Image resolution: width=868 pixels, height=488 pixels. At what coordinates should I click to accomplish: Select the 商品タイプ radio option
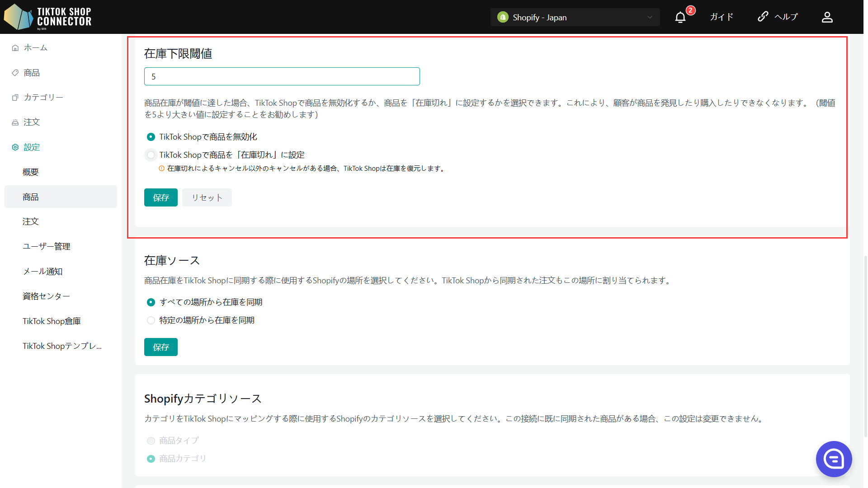tap(151, 441)
